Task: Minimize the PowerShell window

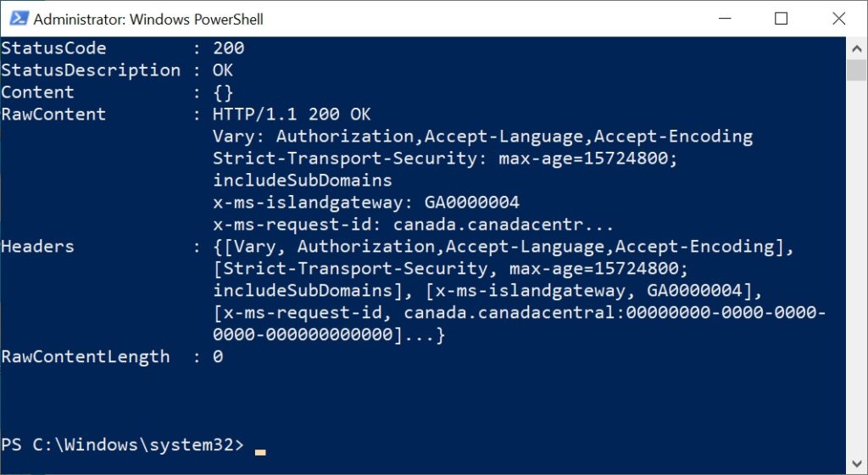Action: click(x=725, y=19)
